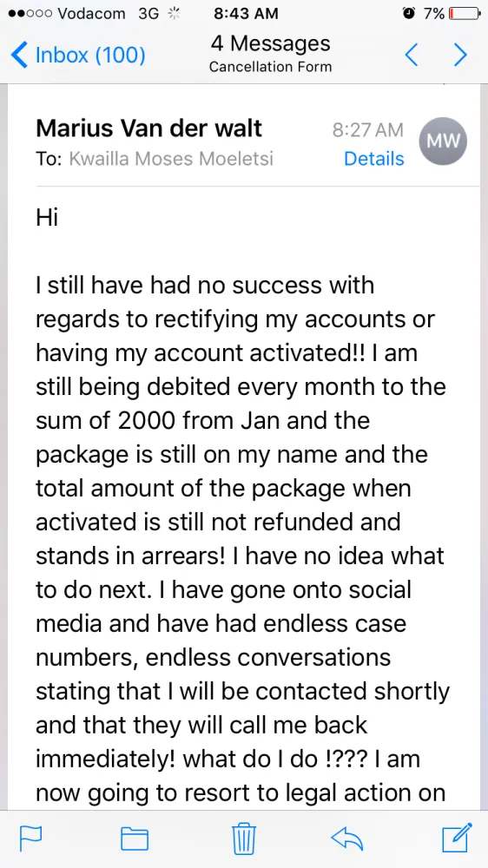Go to next message arrow
The height and width of the screenshot is (868, 488).
[459, 55]
